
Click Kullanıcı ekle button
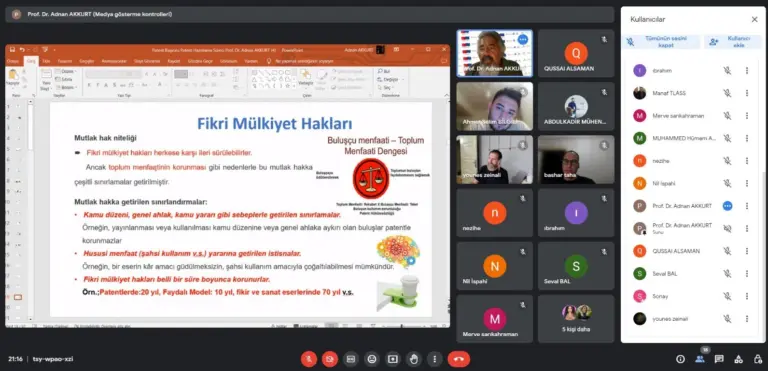coord(733,42)
